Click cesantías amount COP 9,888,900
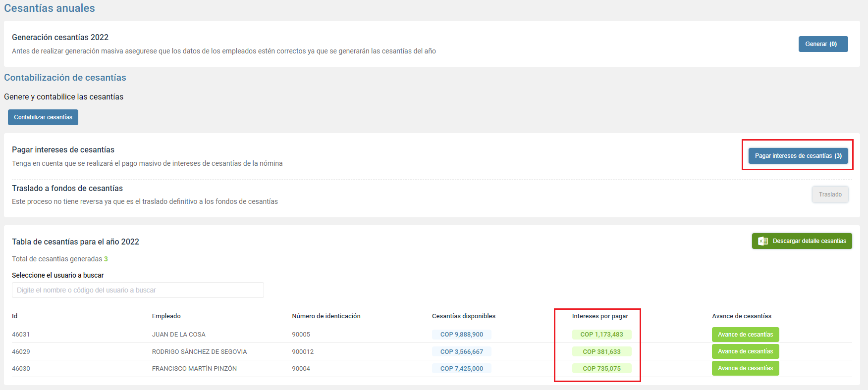Screen dimensions: 868x390 462,335
